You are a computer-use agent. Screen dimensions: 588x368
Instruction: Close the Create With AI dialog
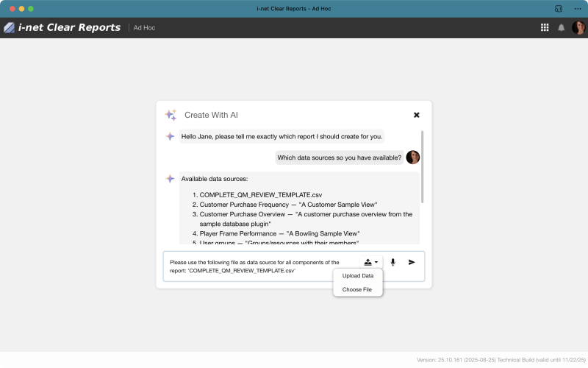click(x=417, y=115)
